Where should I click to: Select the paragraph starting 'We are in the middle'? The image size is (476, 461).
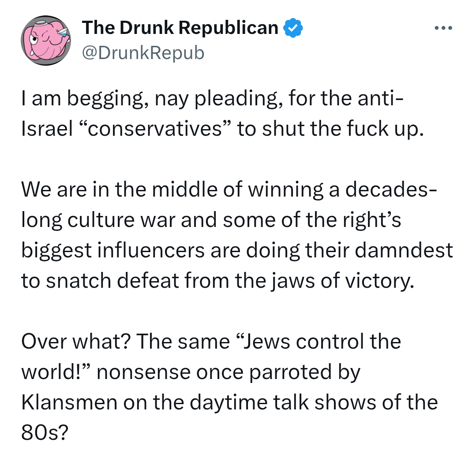pos(237,235)
